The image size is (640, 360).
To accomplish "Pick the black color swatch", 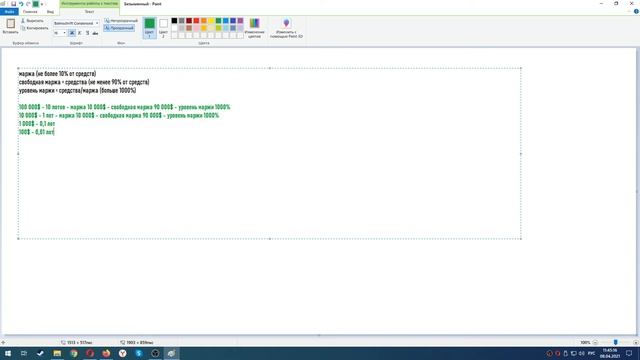I will (x=174, y=20).
